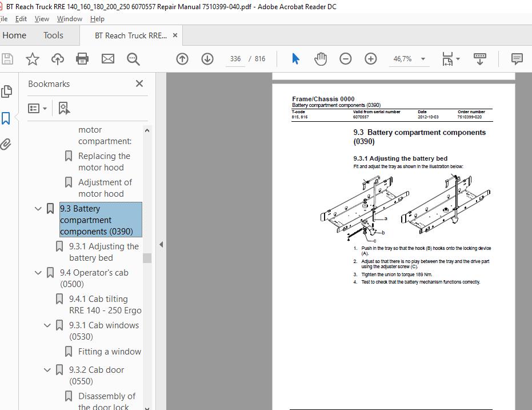The image size is (532, 410).
Task: Add to starred with the star icon
Action: [x=32, y=59]
